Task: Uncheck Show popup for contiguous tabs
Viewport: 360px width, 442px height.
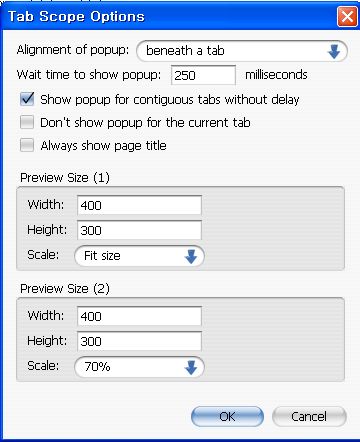Action: 27,99
